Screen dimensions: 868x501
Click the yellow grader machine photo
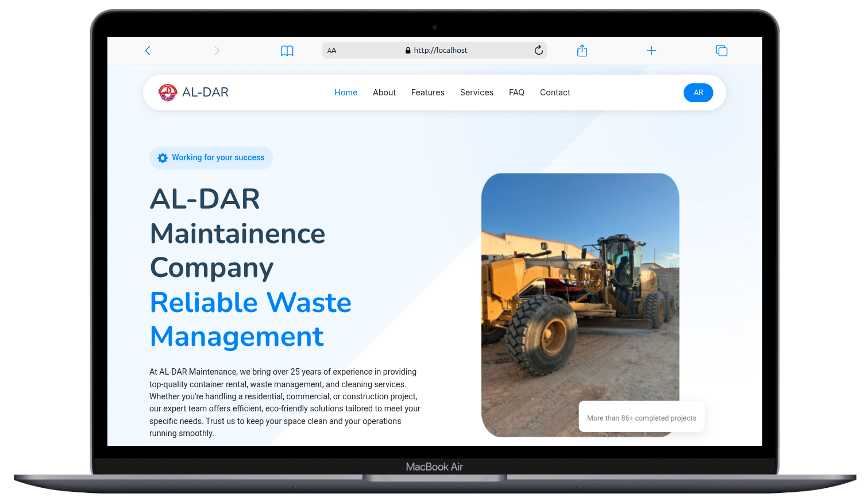(580, 305)
